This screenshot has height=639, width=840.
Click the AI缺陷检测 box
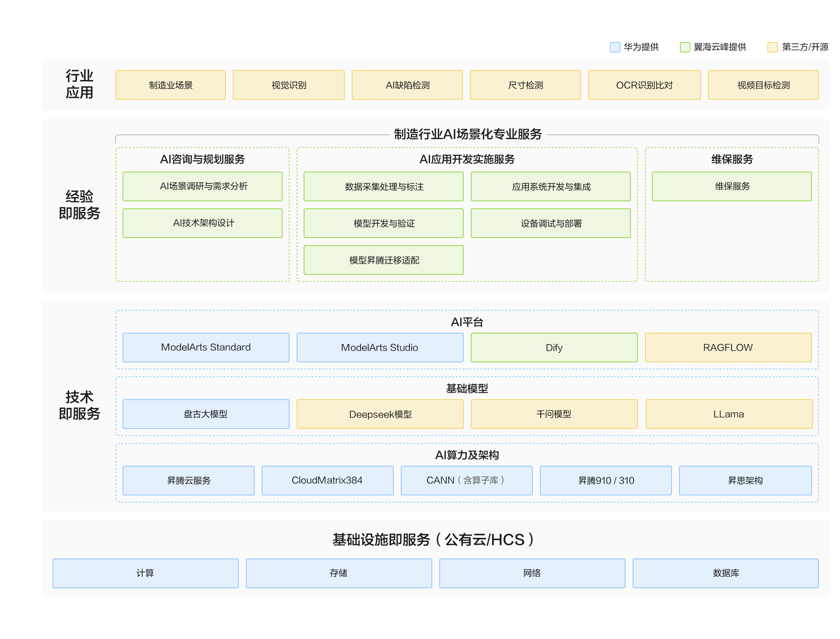407,85
